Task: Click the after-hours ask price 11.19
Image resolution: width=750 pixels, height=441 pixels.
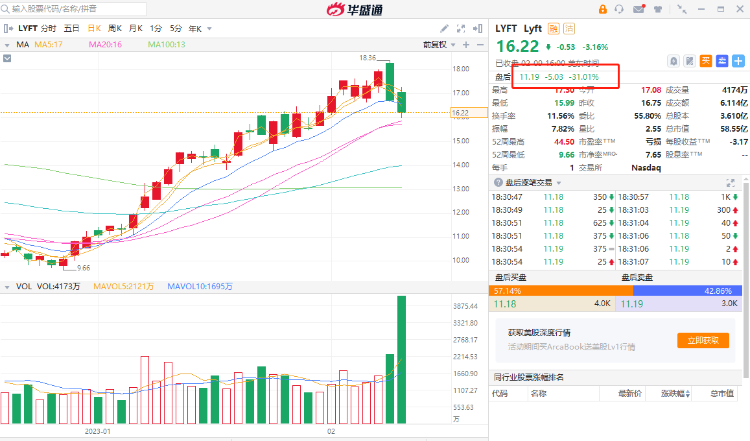Action: point(632,304)
